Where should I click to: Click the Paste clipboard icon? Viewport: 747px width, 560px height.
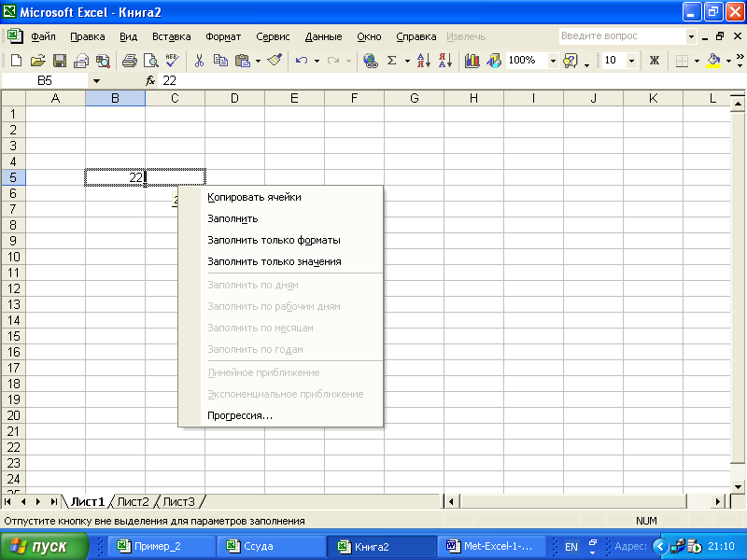point(243,61)
